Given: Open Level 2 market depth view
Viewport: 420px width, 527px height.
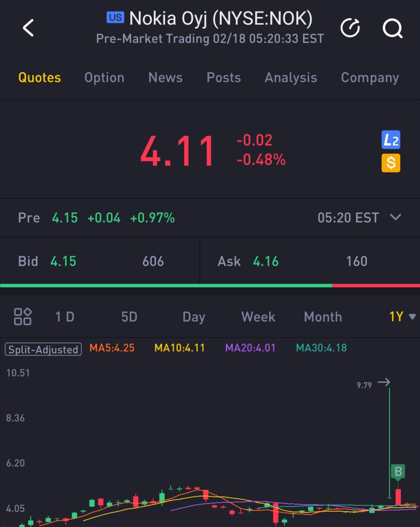Looking at the screenshot, I should tap(391, 140).
